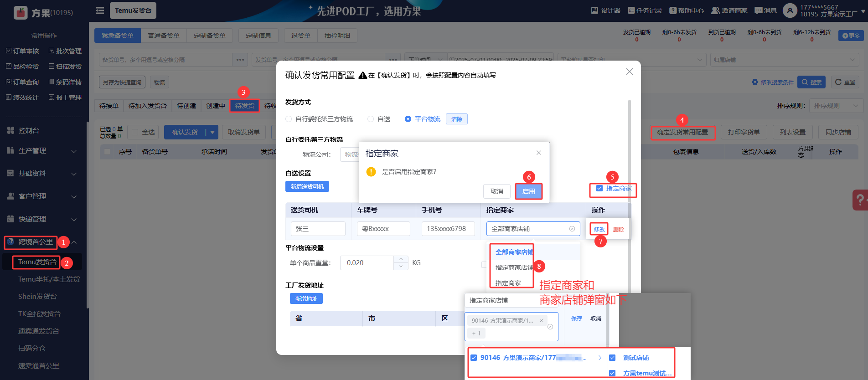Click 保存 in the 指定商家店铺 popup

pyautogui.click(x=577, y=318)
